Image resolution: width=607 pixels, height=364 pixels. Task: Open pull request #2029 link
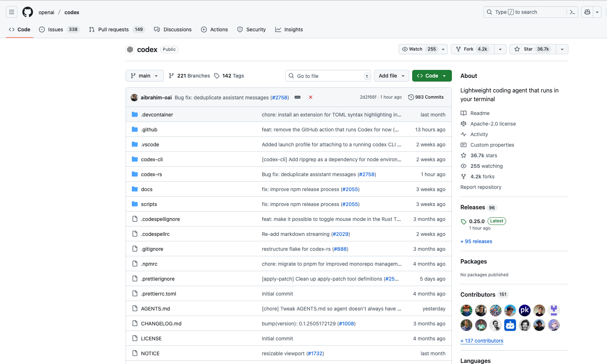coord(340,234)
